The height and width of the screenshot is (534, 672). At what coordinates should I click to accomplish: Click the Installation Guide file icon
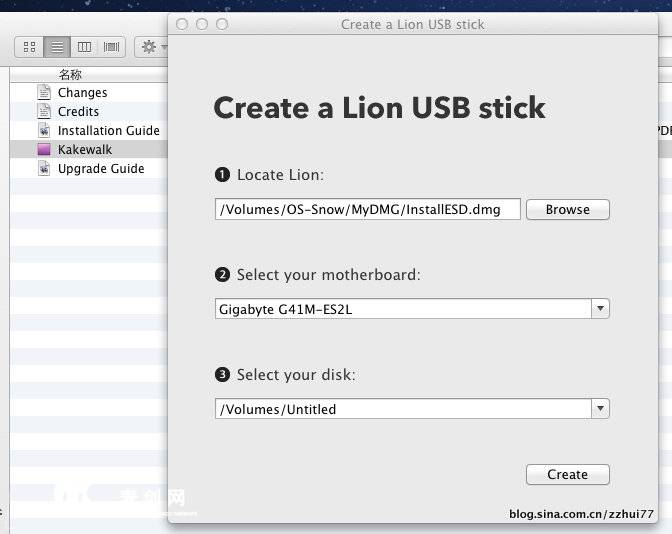click(x=44, y=130)
